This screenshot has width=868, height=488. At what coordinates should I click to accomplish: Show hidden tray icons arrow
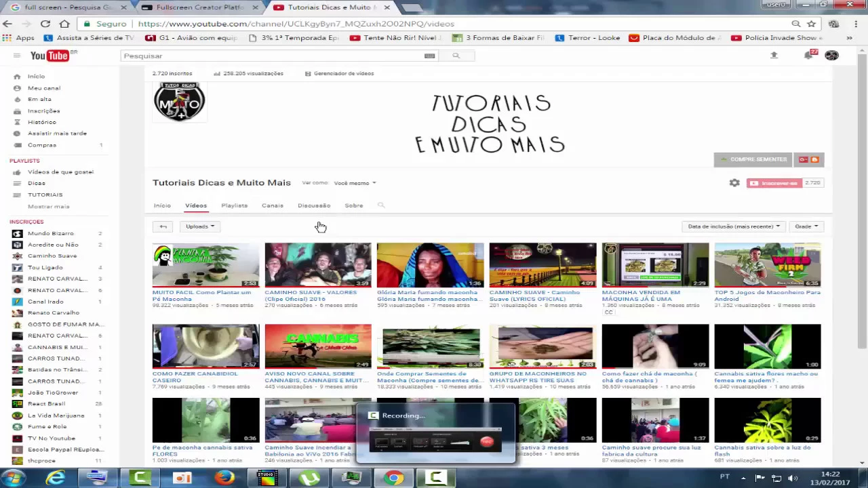(743, 478)
